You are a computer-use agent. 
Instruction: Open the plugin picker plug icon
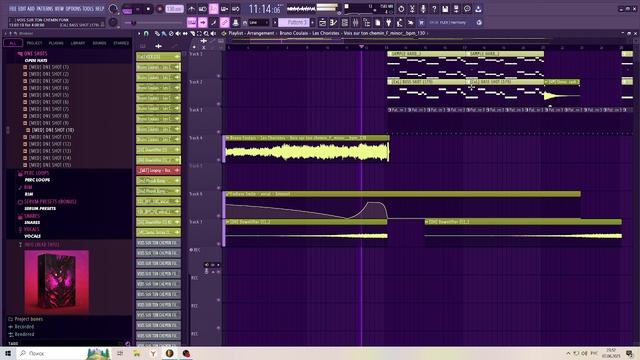click(x=389, y=22)
